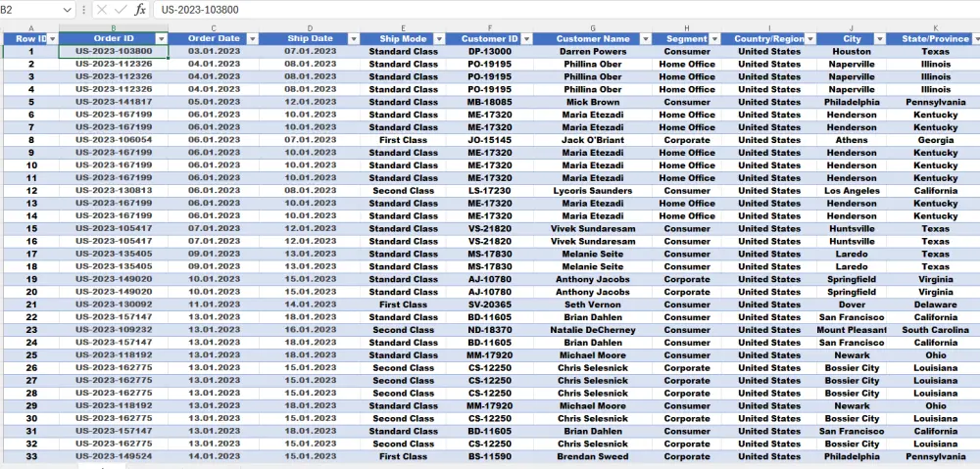Click city cell Athens
This screenshot has height=469, width=980.
coord(852,140)
